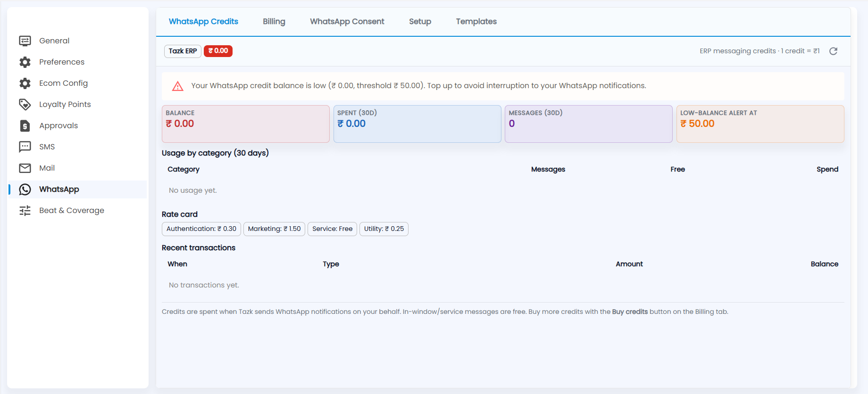Open Beat & Coverage label in sidebar

pyautogui.click(x=72, y=211)
